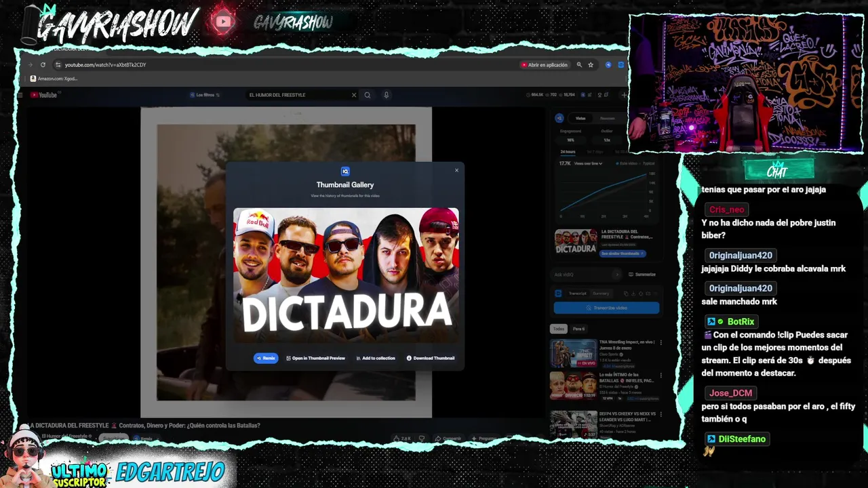This screenshot has height=488, width=868.
Task: Bookmark page with star icon
Action: pos(591,65)
